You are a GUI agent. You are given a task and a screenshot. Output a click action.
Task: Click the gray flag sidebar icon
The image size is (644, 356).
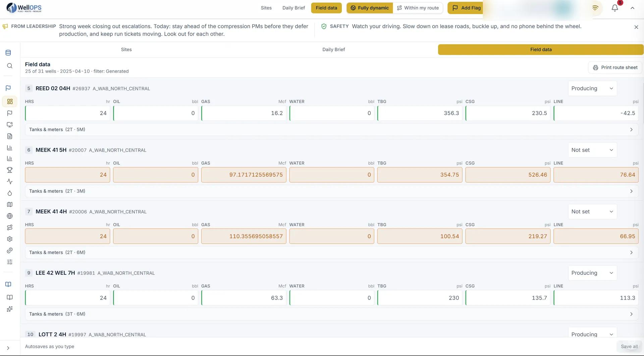(10, 113)
